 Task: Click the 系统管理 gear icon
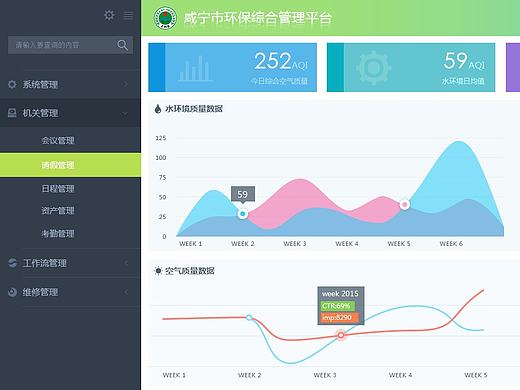(x=12, y=84)
